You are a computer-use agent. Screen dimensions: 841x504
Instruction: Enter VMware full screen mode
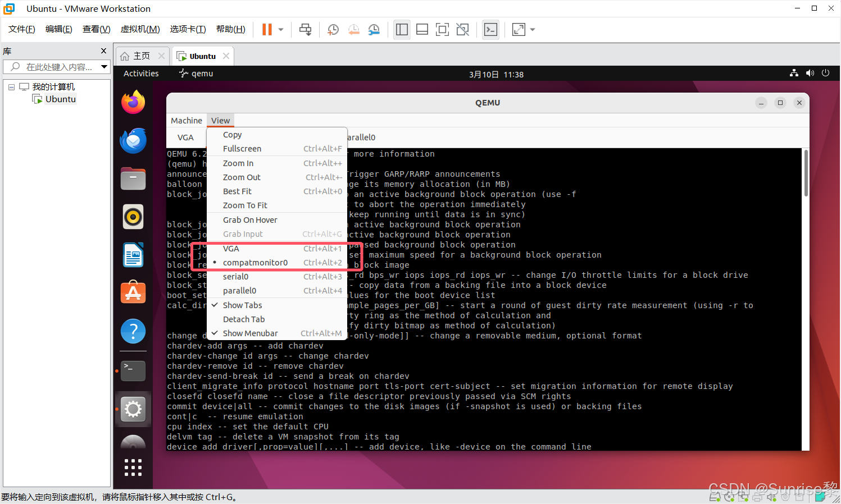tap(442, 30)
